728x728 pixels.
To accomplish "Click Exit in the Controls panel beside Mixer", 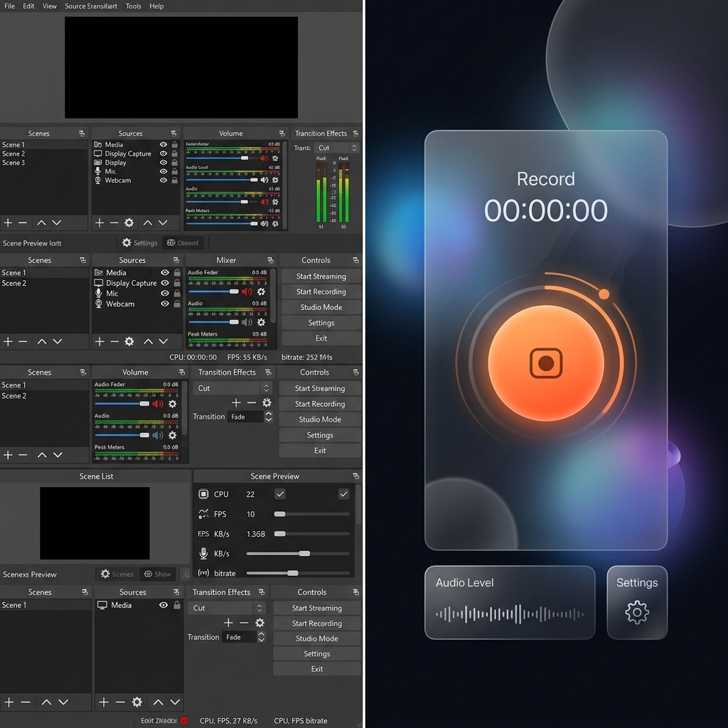I will pos(321,338).
